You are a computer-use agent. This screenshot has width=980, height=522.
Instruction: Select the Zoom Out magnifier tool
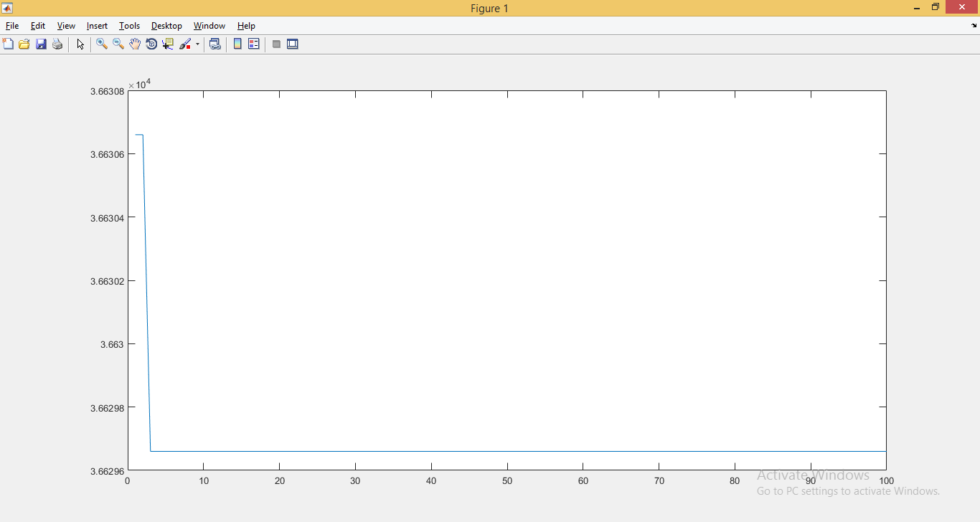pos(118,44)
